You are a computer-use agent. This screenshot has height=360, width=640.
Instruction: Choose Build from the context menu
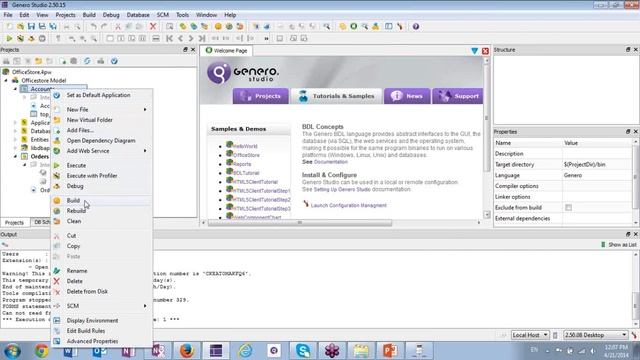102,200
